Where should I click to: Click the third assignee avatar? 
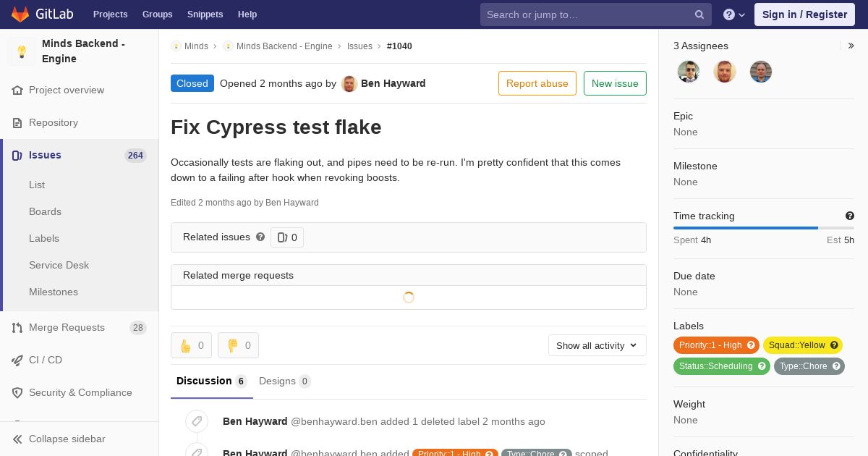pyautogui.click(x=761, y=72)
